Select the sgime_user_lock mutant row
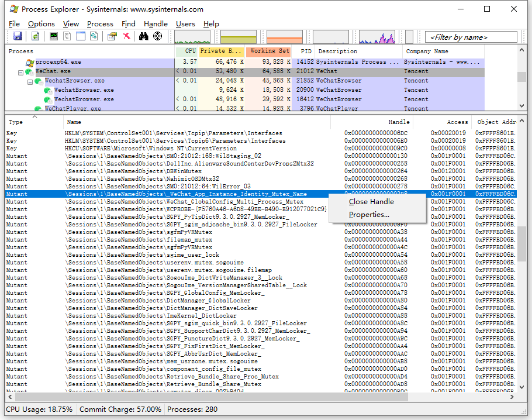 tap(261, 255)
